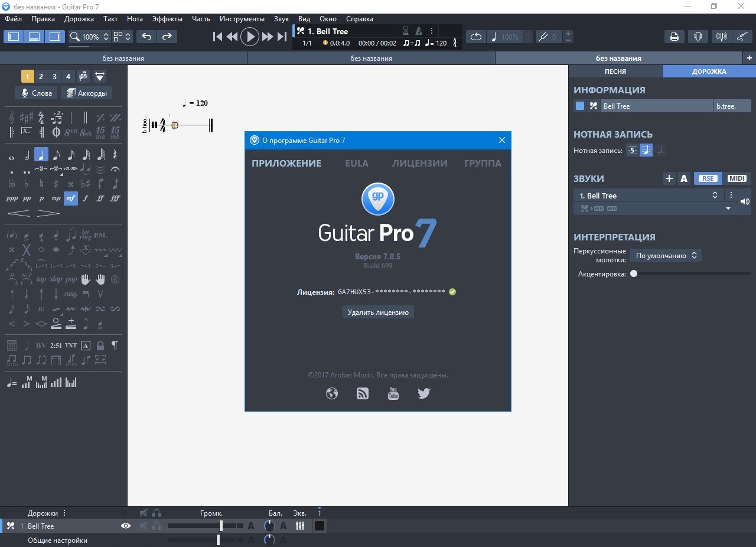756x547 pixels.
Task: Add a trill (tr.) ornament
Action: coord(41,309)
